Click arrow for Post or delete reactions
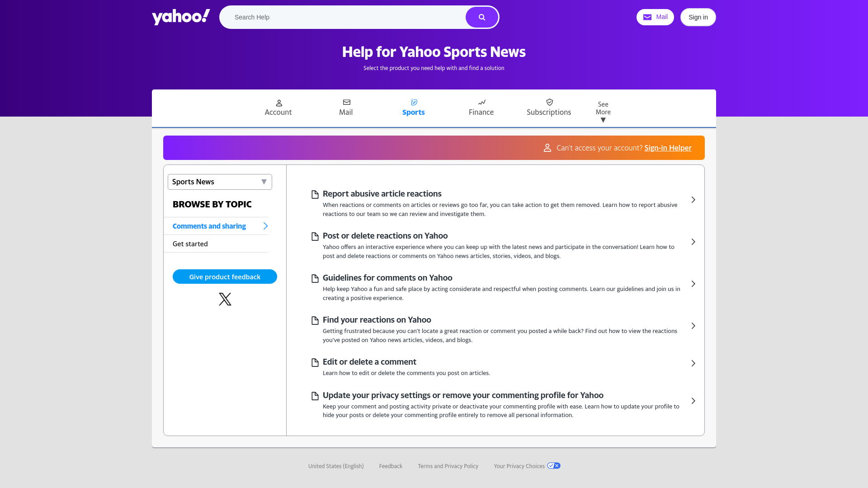 click(x=693, y=242)
